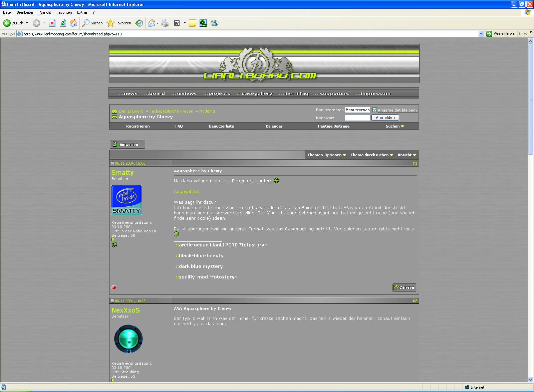
Task: Open the Extras menu
Action: 82,12
